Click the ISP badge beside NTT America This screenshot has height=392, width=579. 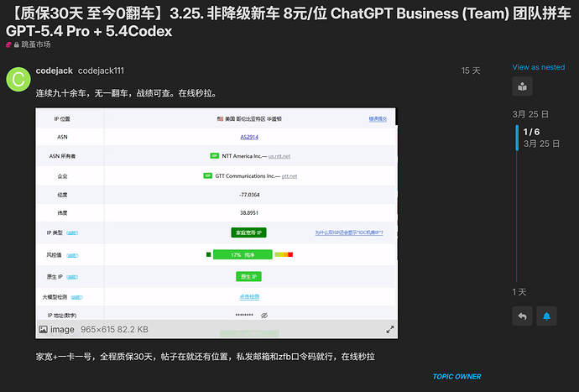coord(215,156)
